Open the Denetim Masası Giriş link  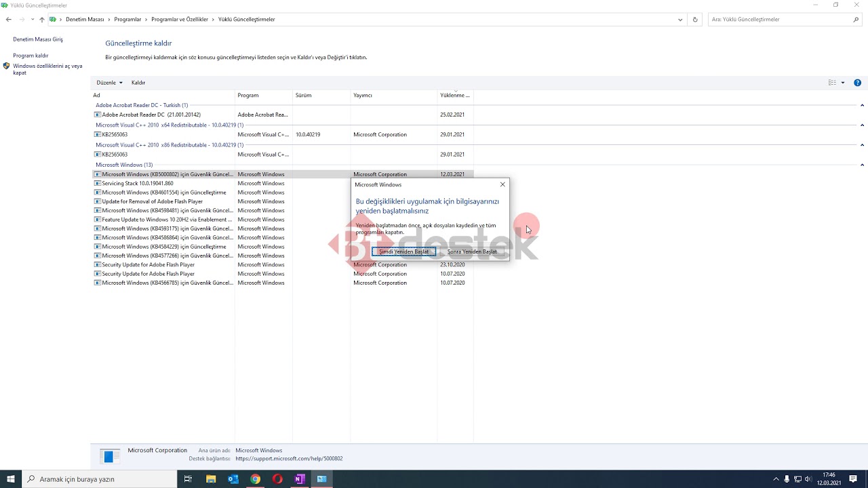pos(38,39)
